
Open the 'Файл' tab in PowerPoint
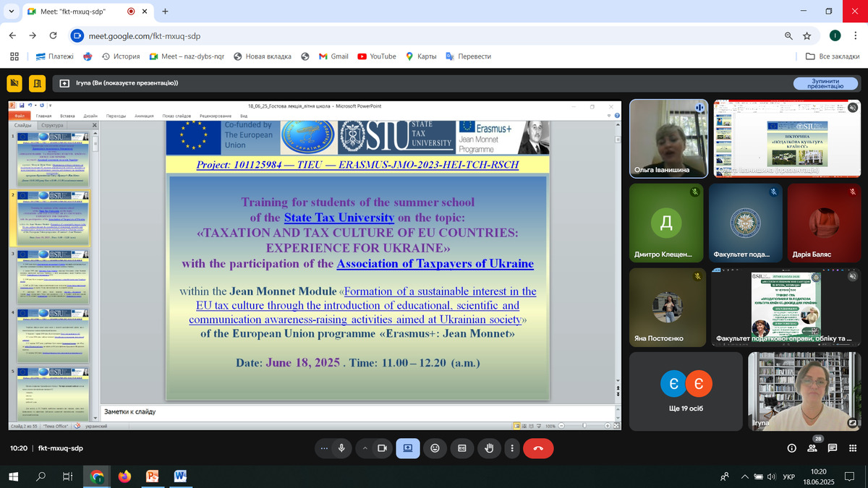[x=20, y=116]
